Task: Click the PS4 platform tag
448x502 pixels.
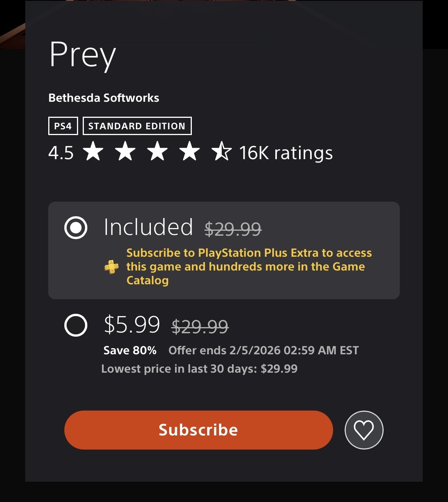Action: [x=63, y=126]
